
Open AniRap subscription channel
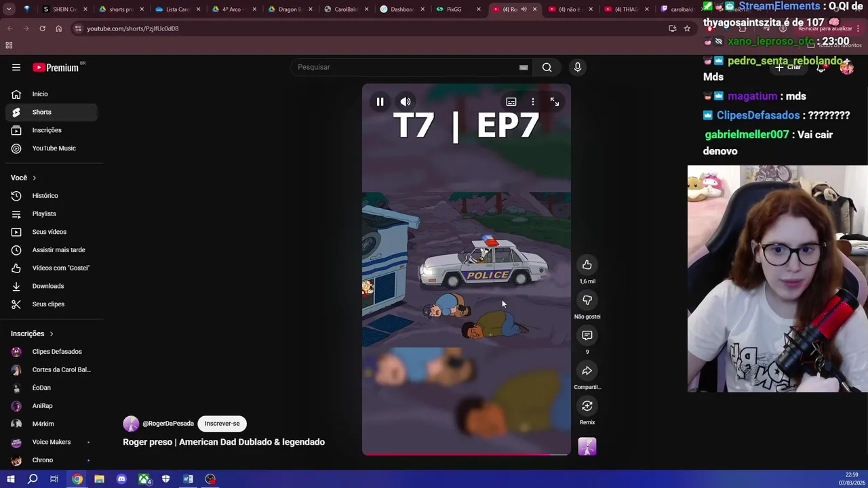tap(52, 406)
